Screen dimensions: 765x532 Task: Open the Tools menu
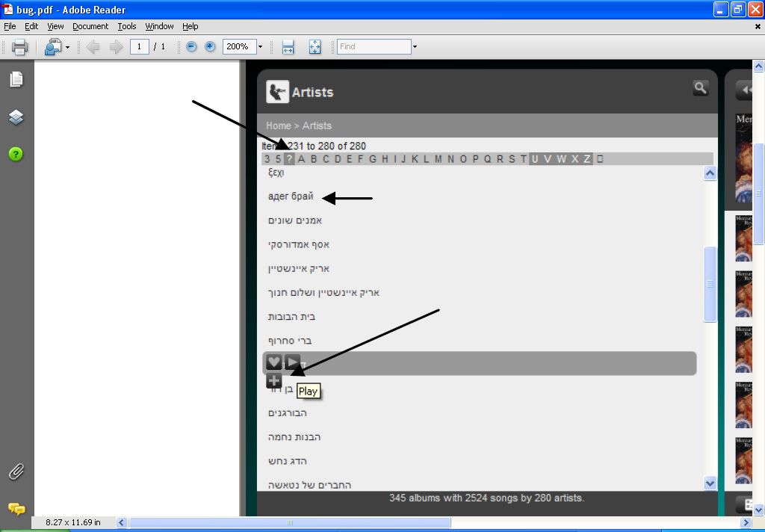[127, 26]
